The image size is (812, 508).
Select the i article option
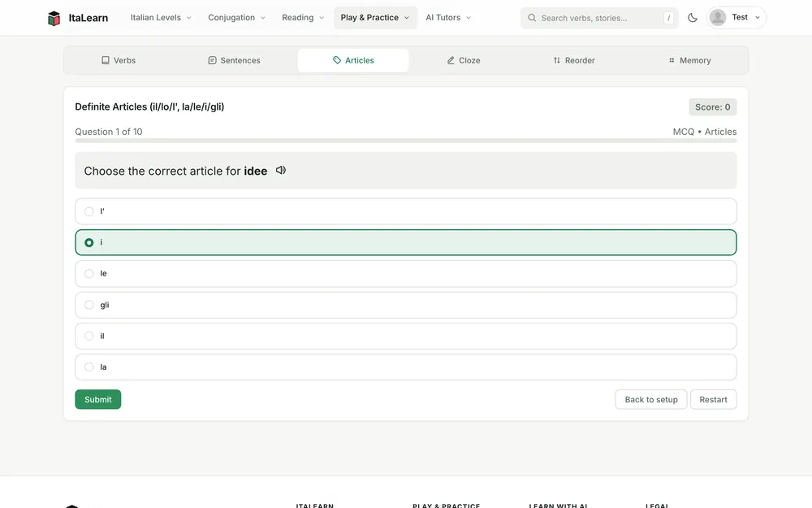(406, 242)
